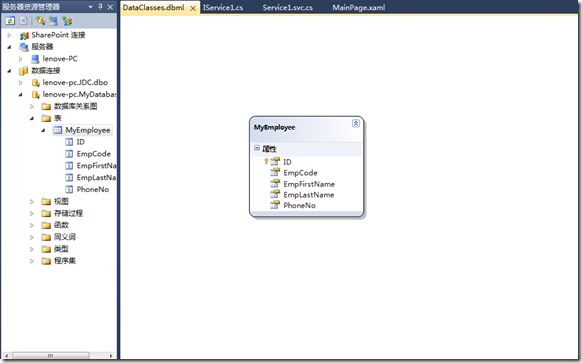Select the 程序集 folder in tree
This screenshot has height=363, width=582.
(x=65, y=261)
